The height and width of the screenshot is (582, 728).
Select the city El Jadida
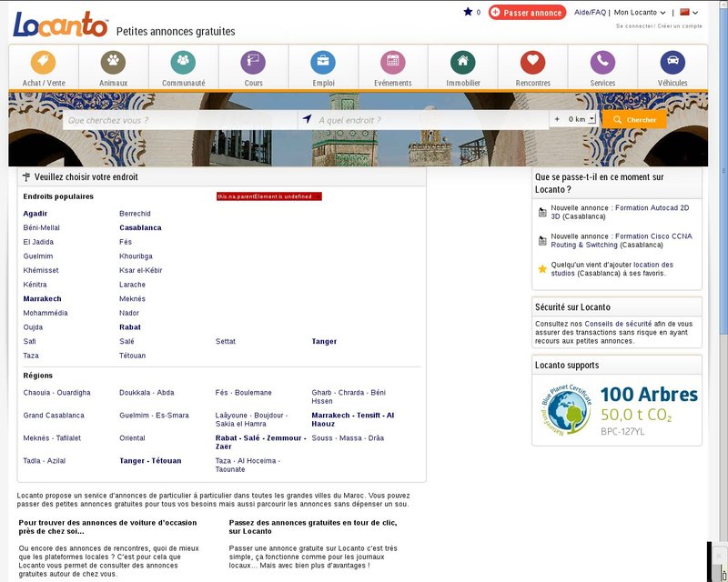pos(38,242)
